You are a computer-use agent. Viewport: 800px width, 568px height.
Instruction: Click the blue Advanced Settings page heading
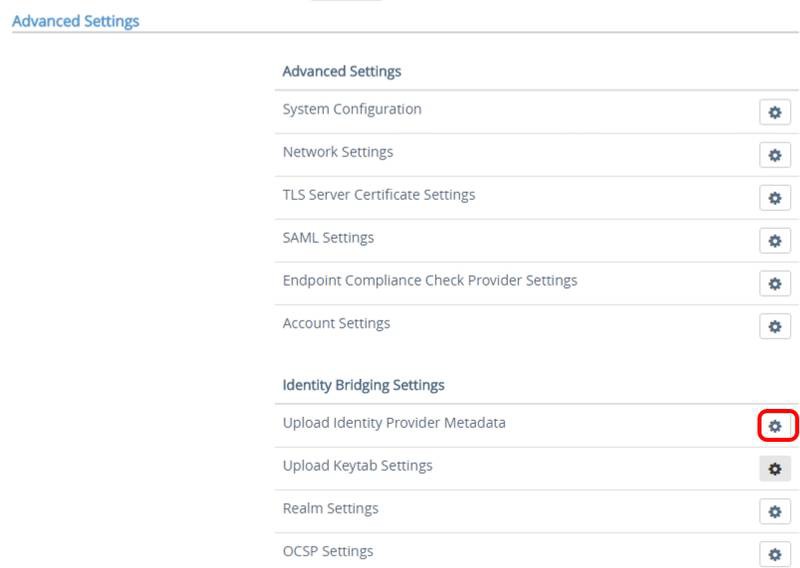coord(76,20)
